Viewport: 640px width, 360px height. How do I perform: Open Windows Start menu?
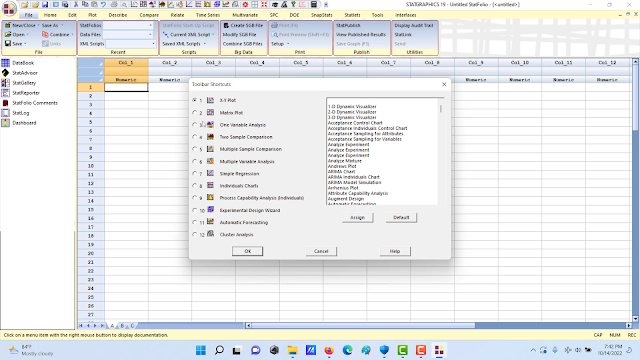(201, 350)
